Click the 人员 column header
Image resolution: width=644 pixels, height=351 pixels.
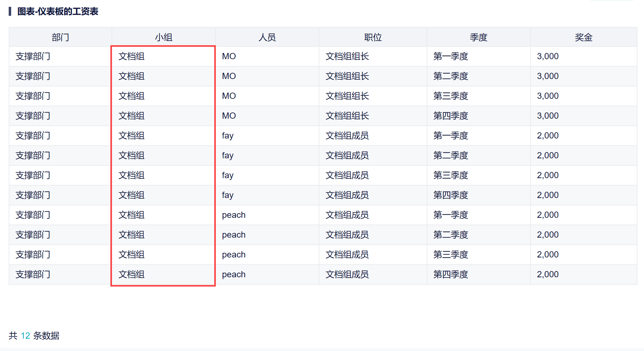point(267,37)
